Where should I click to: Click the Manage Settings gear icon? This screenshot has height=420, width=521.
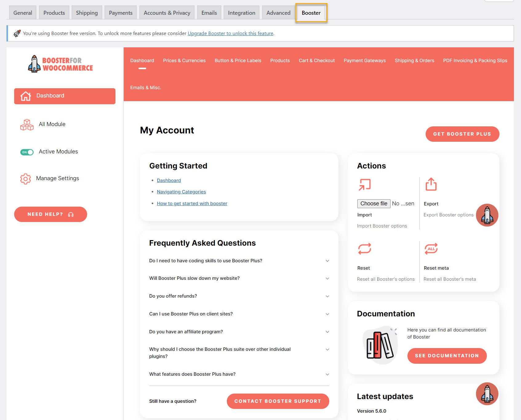[26, 179]
